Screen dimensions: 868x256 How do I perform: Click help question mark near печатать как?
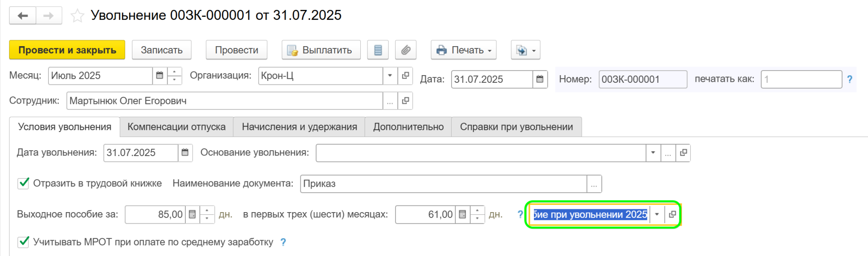pos(849,79)
